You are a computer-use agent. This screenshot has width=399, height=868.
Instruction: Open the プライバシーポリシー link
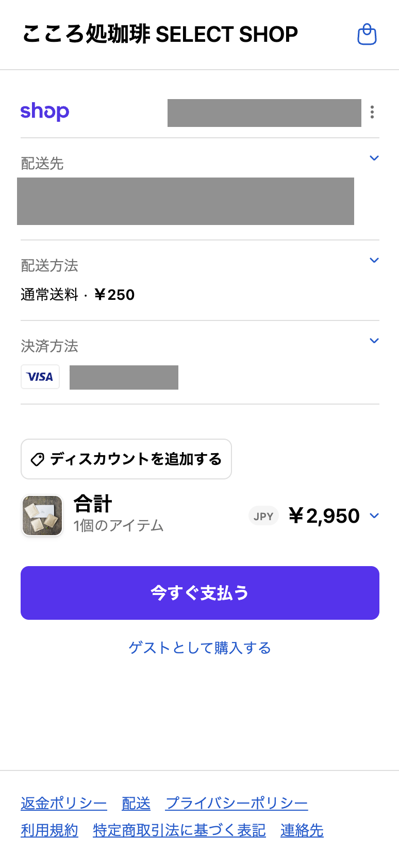click(x=237, y=803)
